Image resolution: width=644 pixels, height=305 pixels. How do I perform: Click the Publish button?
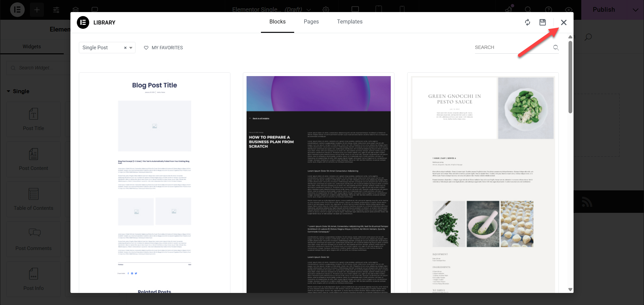click(604, 10)
